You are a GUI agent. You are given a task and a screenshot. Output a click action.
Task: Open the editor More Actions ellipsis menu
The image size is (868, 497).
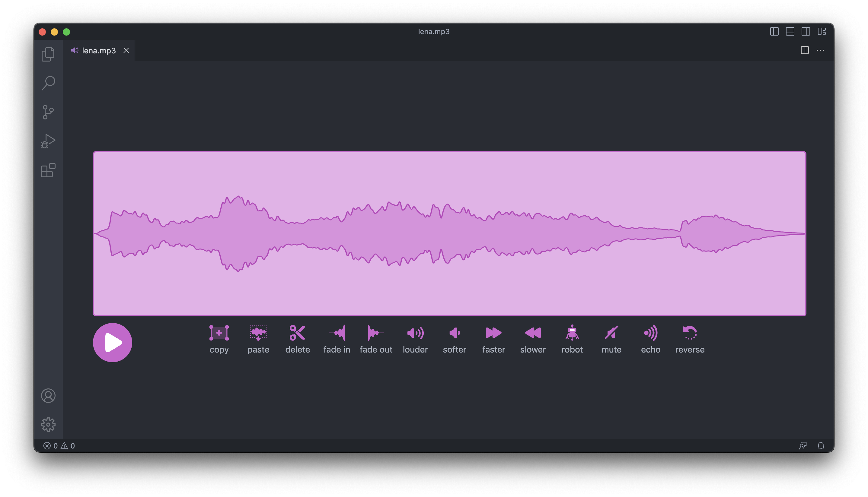coord(820,51)
